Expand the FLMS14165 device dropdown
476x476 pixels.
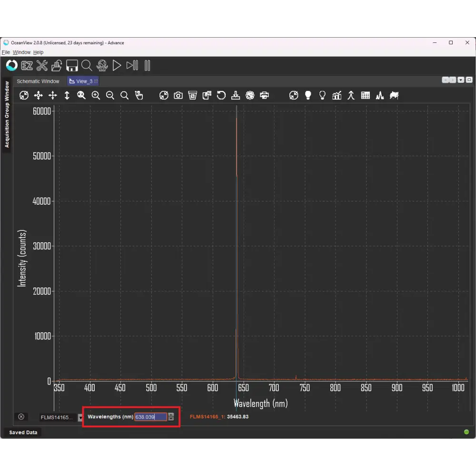[80, 417]
